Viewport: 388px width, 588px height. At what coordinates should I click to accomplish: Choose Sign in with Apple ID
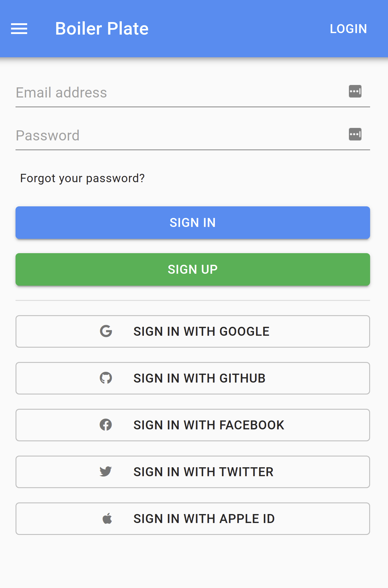(x=204, y=519)
